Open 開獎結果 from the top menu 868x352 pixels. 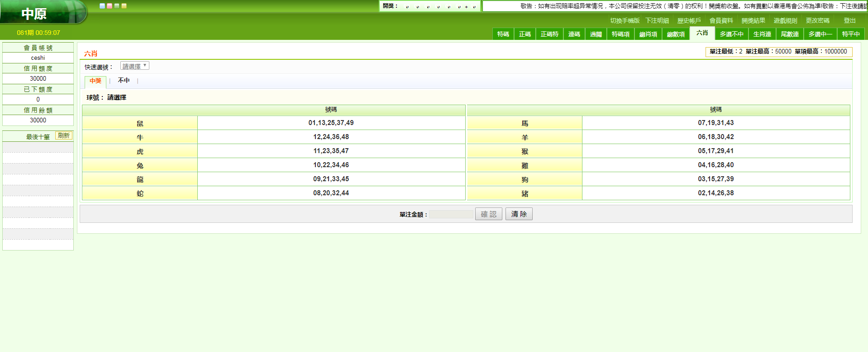[x=753, y=21]
